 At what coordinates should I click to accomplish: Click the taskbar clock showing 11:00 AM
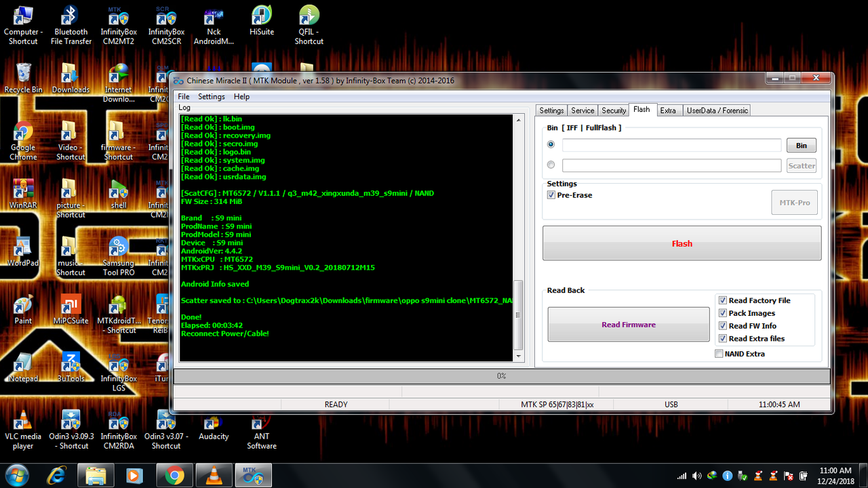(835, 475)
